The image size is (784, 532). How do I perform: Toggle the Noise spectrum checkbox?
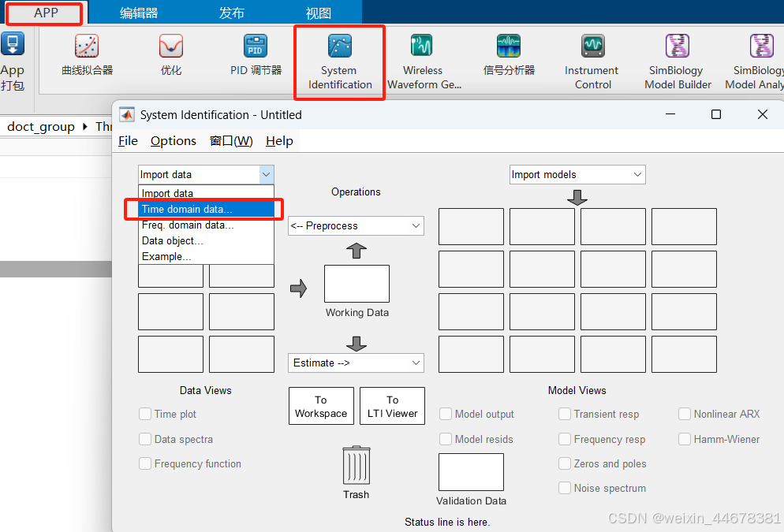click(x=565, y=488)
